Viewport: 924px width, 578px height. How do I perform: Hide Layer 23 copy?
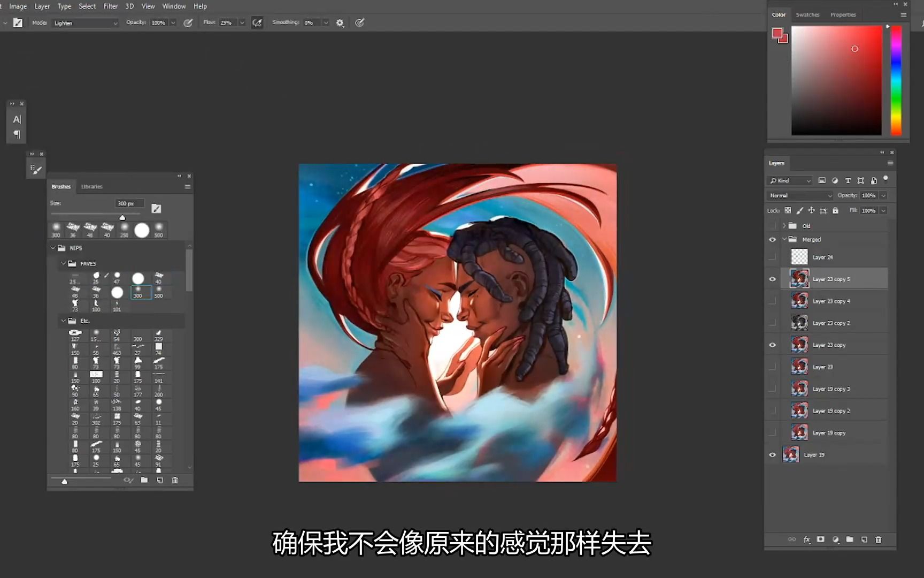pos(772,345)
